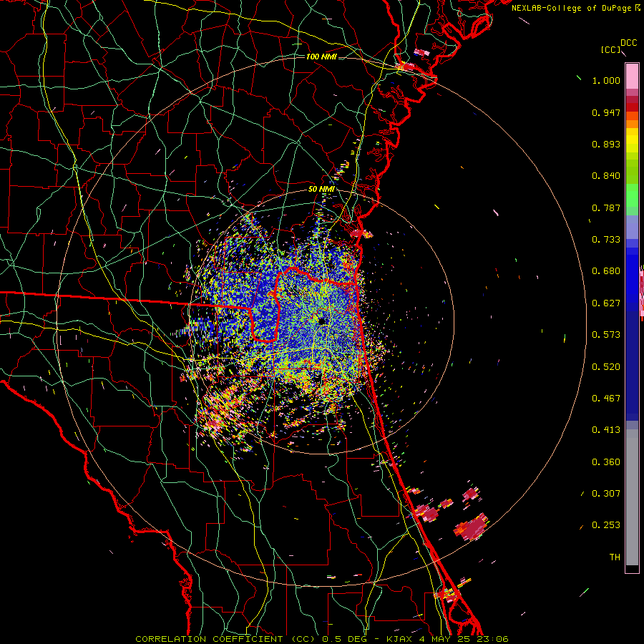Click the 0.733 color scale value
Screen dimensions: 644x644
pyautogui.click(x=606, y=240)
